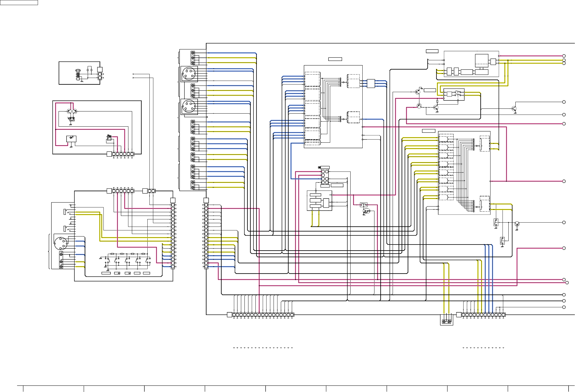This screenshot has height=392, width=575.
Task: Select the topmost round mini-DIN connector in jack panel
Action: [189, 74]
